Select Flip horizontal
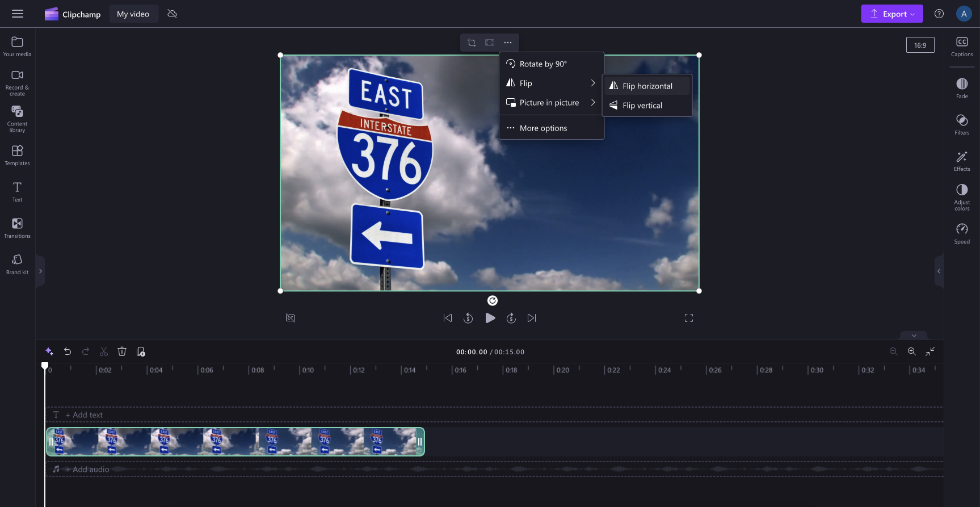This screenshot has width=980, height=507. click(647, 86)
